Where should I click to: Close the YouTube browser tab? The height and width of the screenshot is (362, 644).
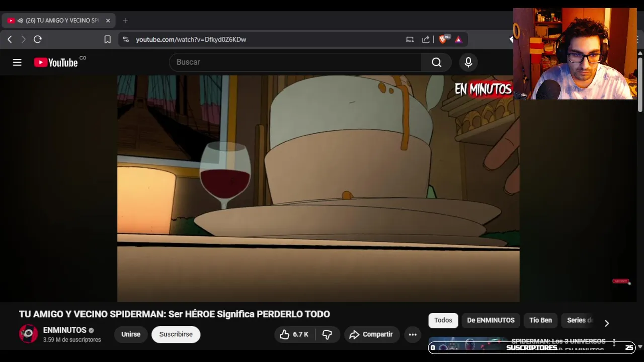(x=108, y=21)
